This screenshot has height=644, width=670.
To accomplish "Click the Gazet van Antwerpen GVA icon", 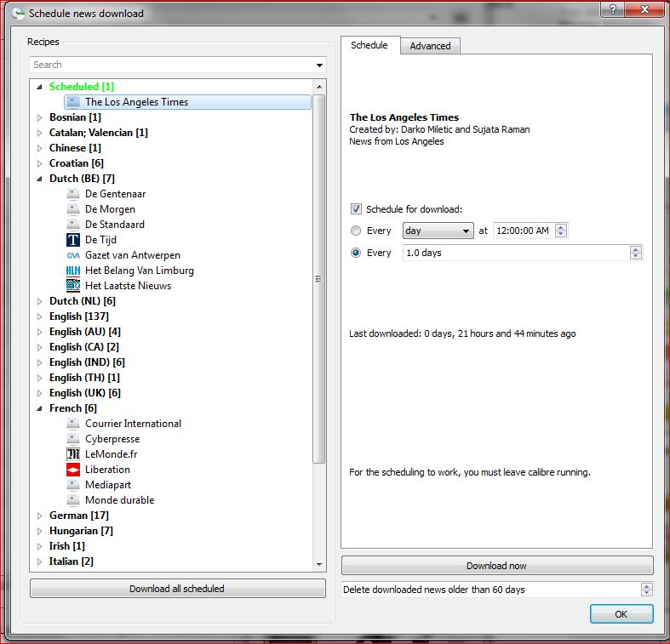I will click(73, 255).
